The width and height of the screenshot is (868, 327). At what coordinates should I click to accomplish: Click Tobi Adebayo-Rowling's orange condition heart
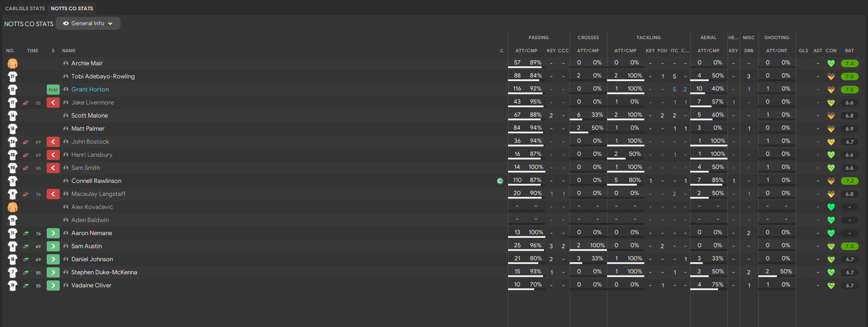click(831, 77)
